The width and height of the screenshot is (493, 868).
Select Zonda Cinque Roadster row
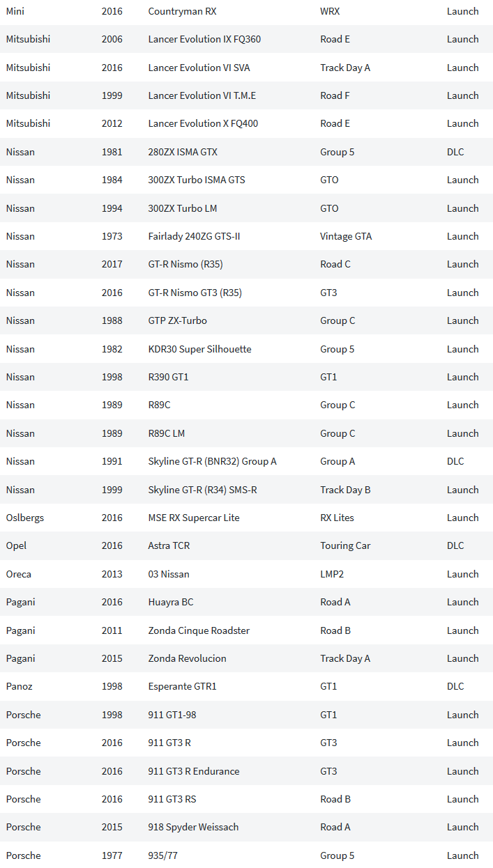pos(246,630)
